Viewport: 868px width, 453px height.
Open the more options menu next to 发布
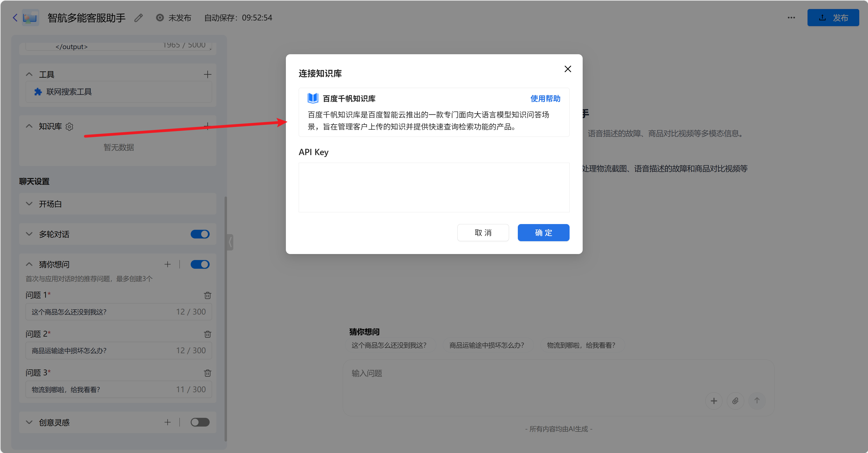(x=791, y=17)
